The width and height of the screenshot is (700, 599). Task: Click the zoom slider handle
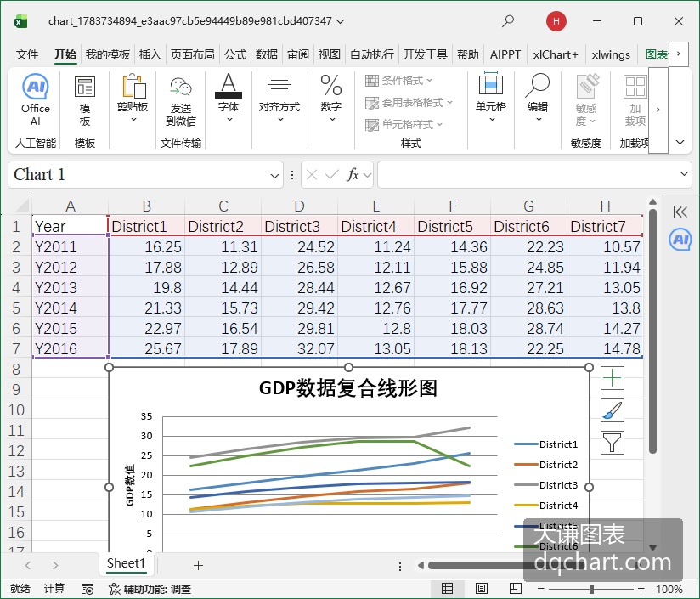click(x=591, y=589)
